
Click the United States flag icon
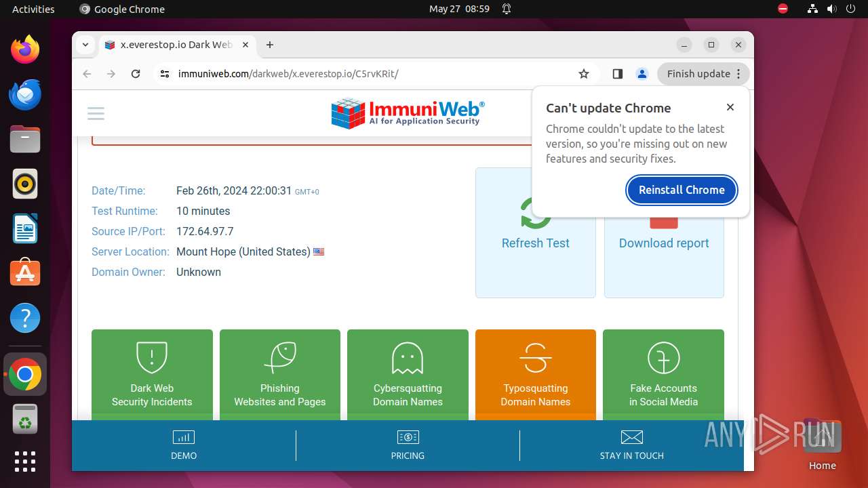pos(319,251)
